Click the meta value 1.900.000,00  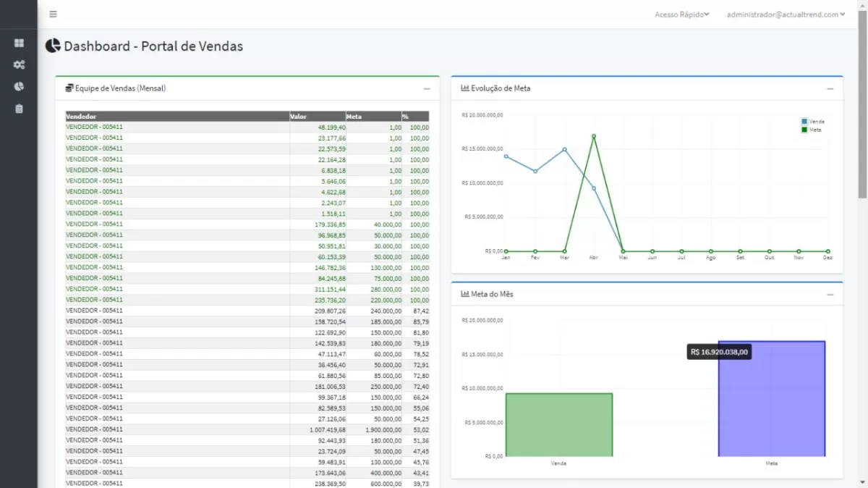point(383,429)
